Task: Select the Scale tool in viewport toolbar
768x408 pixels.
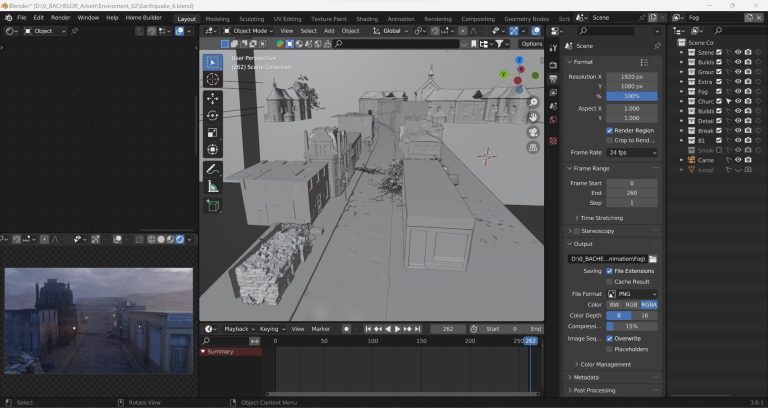Action: point(212,132)
